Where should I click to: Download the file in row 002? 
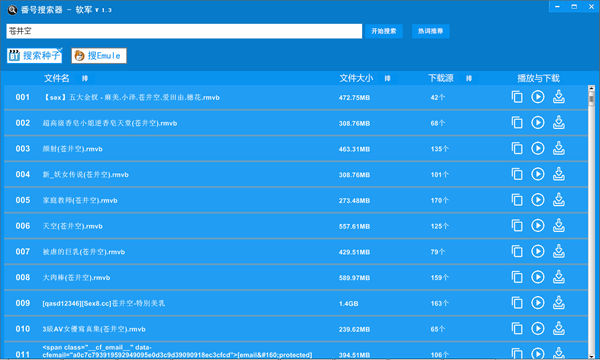pos(559,122)
